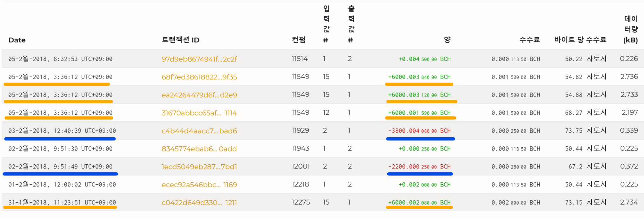This screenshot has height=219, width=644.
Task: Open the c4b44d4aacc7...bad6 transaction
Action: [x=199, y=131]
